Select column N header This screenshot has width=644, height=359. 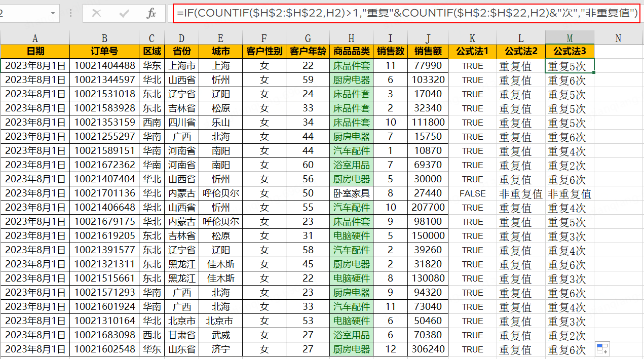click(618, 37)
